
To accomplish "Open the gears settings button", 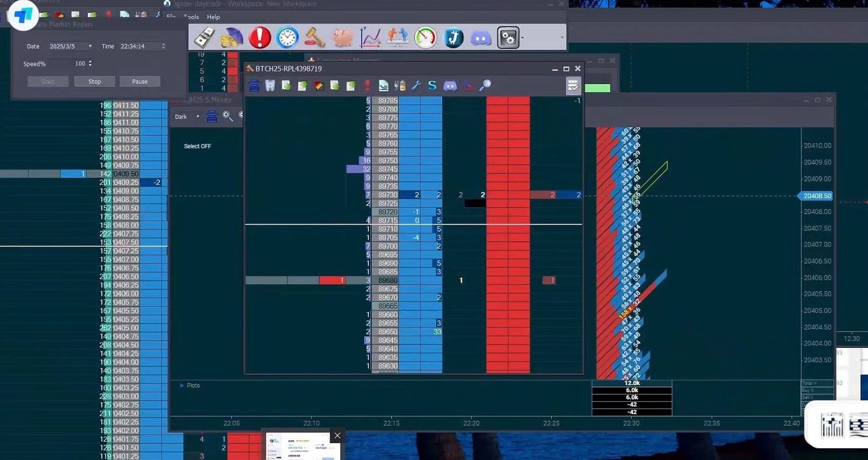I will tap(508, 38).
